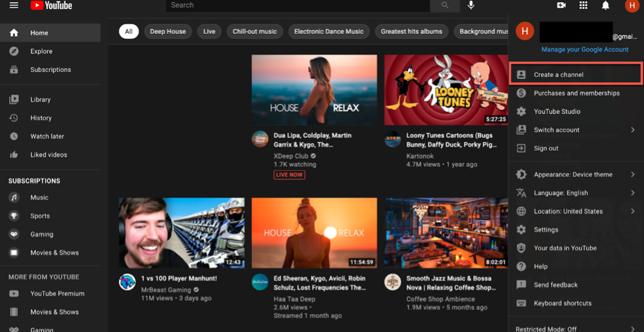
Task: Go to Home in sidebar
Action: tap(50, 33)
